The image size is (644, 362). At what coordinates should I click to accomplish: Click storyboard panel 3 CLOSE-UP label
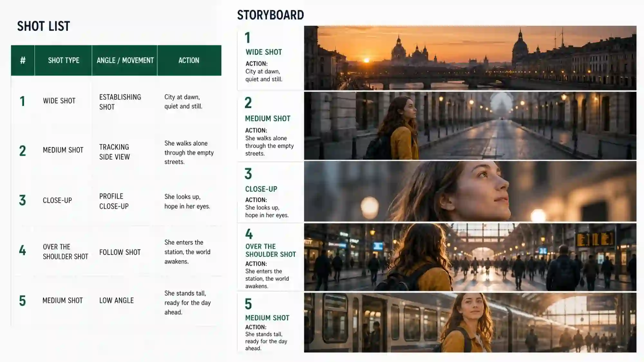(261, 189)
